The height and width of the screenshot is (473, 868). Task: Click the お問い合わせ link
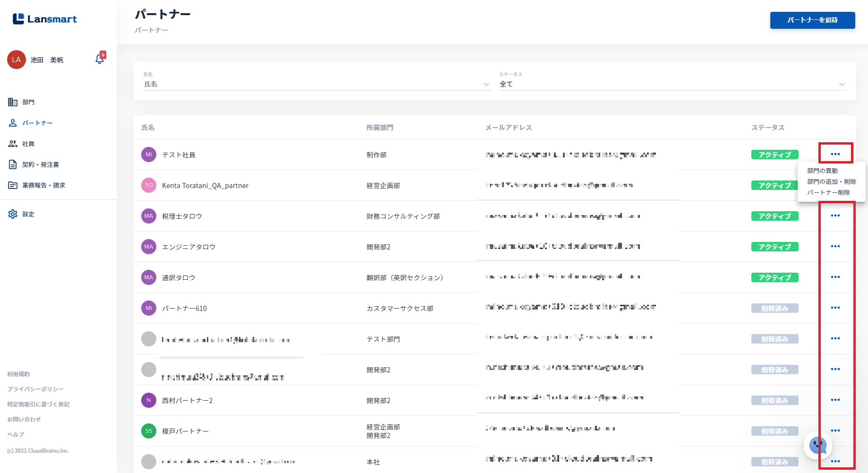click(24, 419)
